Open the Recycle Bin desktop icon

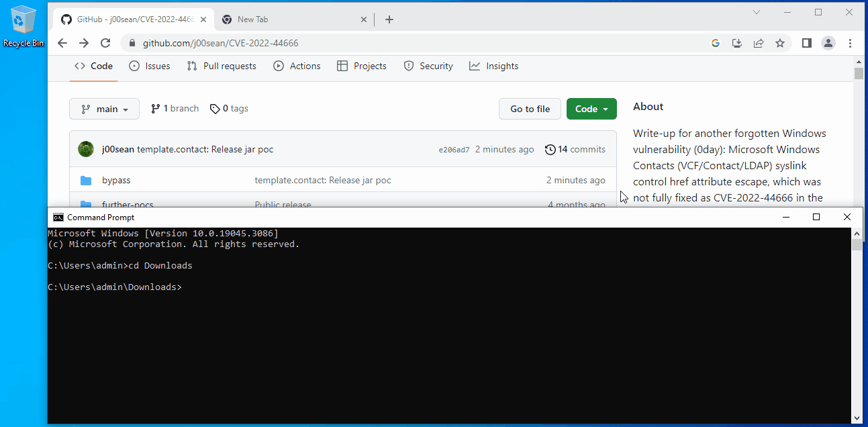23,26
